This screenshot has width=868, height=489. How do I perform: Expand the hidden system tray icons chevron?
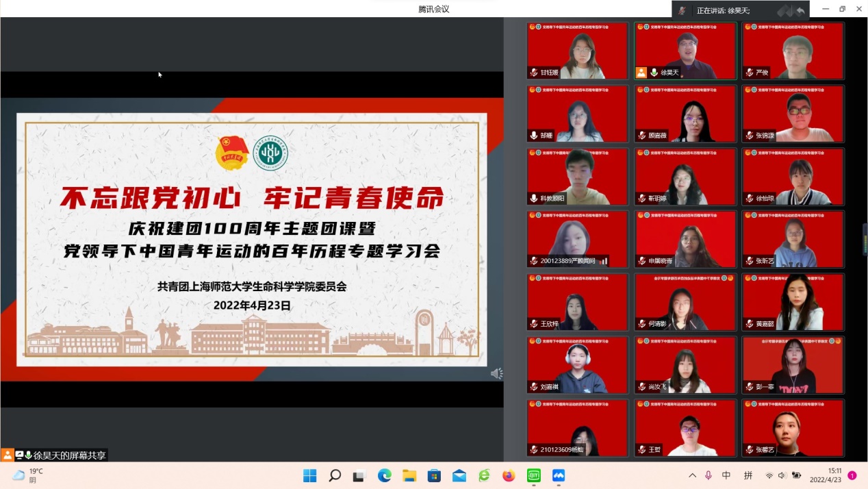[692, 475]
